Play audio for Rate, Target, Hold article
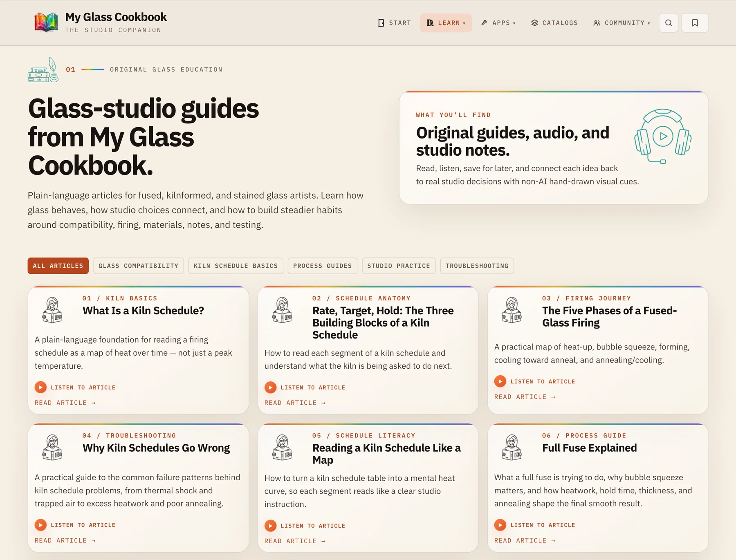Image resolution: width=736 pixels, height=560 pixels. [270, 387]
